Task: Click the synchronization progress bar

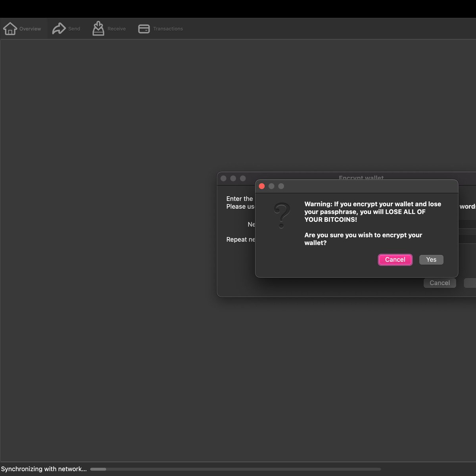Action: pos(235,469)
